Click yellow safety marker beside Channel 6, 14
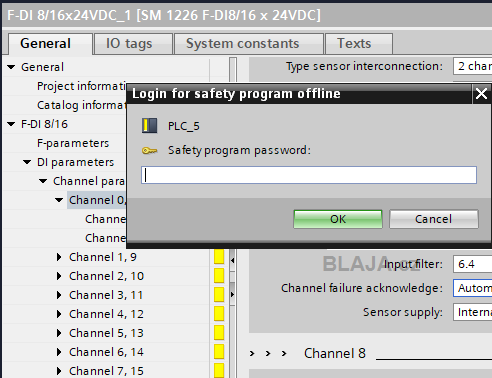This screenshot has width=492, height=378. point(219,352)
